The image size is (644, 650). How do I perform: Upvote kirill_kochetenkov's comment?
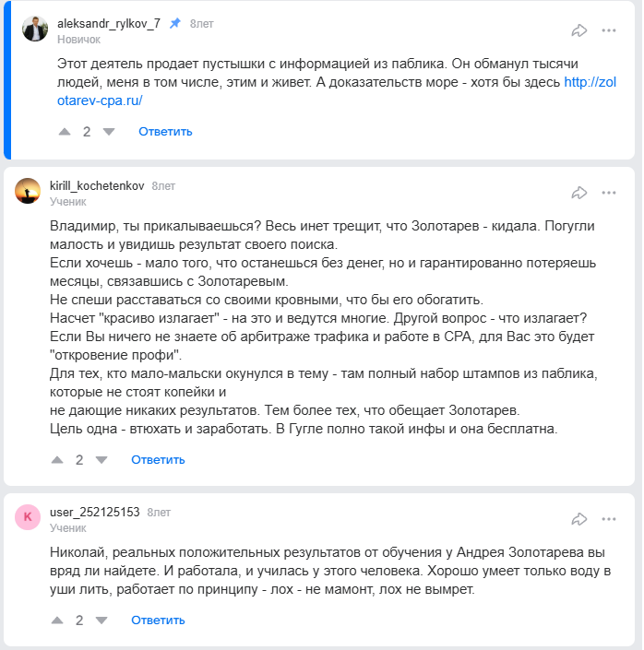pos(57,459)
